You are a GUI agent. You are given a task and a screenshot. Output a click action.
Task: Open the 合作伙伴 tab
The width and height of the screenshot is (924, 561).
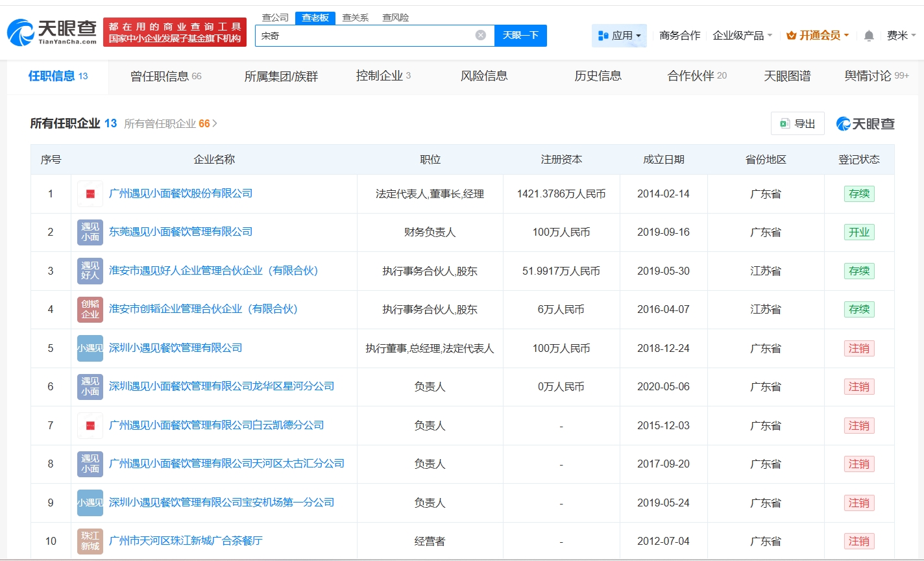697,76
